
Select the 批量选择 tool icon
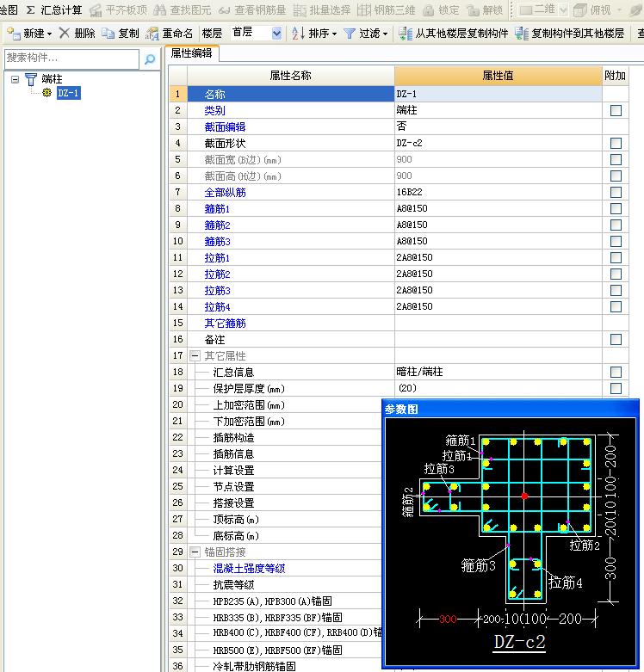[300, 10]
